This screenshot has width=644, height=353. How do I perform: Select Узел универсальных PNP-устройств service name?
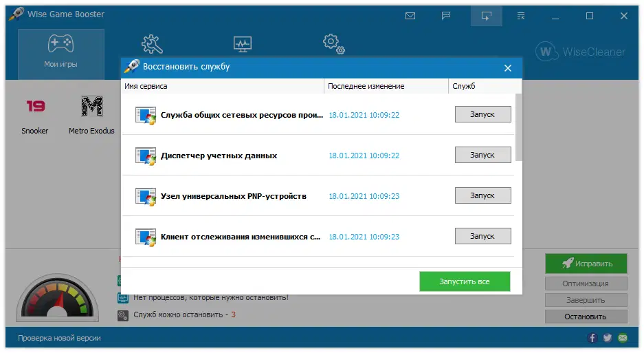point(233,196)
